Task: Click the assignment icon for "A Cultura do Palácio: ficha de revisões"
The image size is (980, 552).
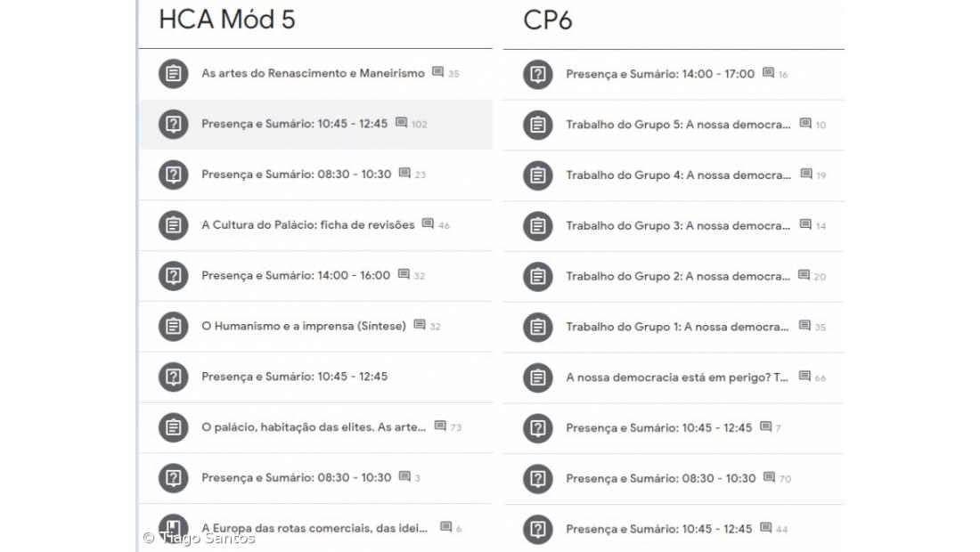Action: (x=172, y=225)
